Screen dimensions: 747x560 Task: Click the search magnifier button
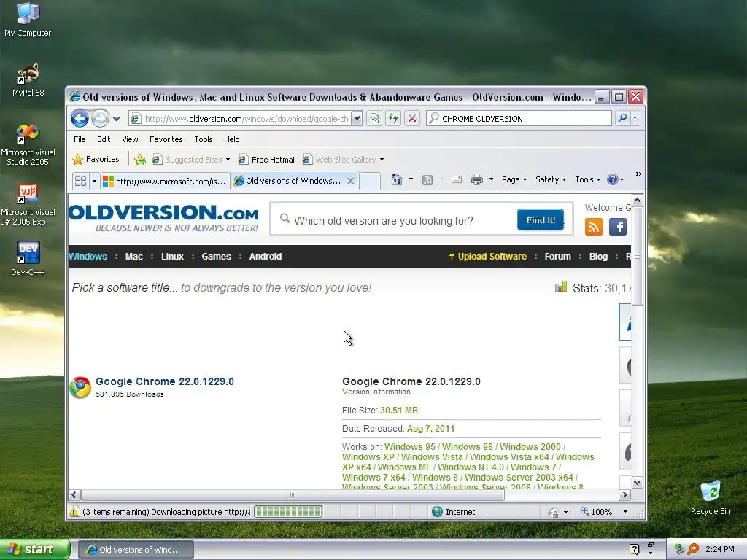[622, 118]
